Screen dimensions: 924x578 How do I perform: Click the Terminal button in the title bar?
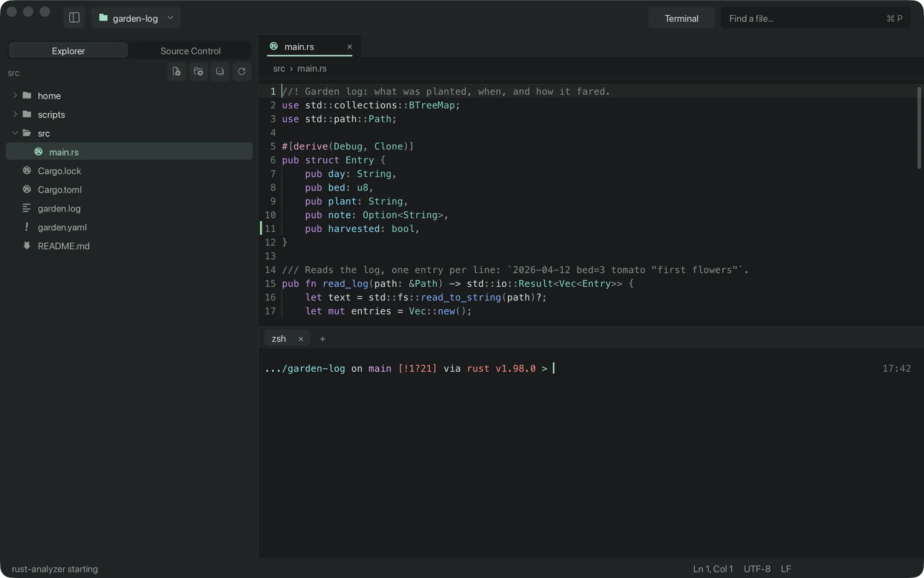(x=681, y=18)
